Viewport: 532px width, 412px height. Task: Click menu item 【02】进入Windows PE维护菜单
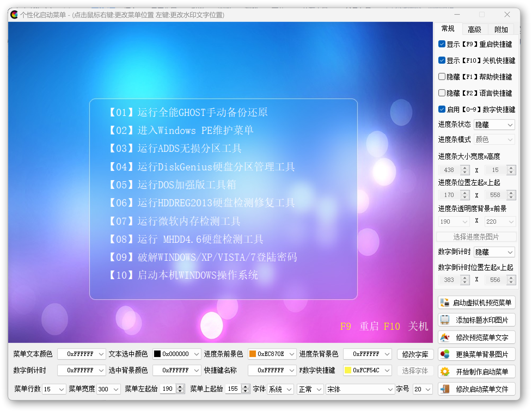181,130
